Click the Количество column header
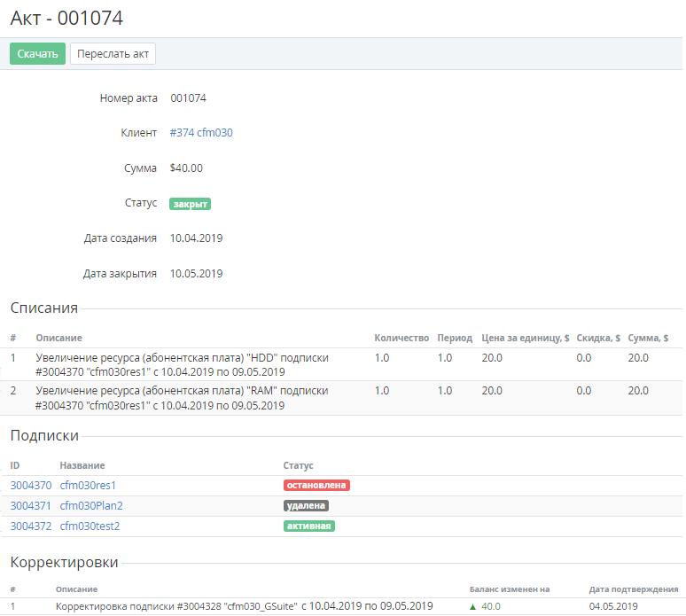Screen dimensions: 686x616 [401, 339]
